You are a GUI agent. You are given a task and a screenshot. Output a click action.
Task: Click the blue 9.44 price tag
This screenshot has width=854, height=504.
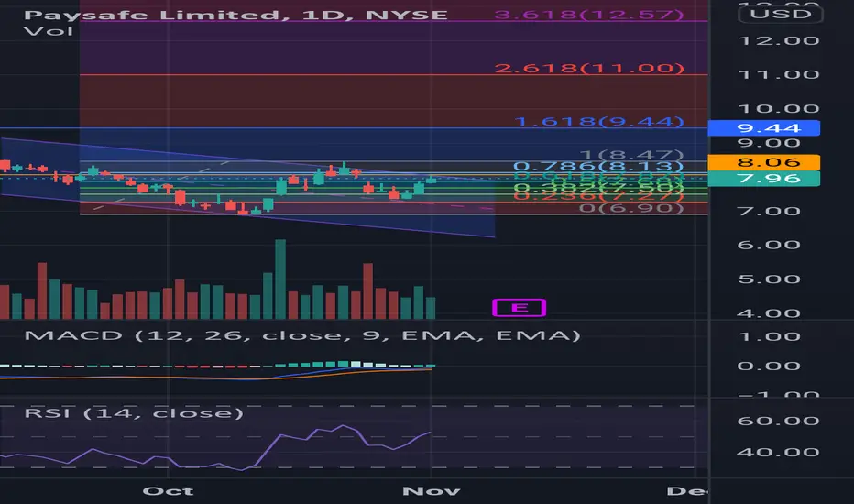pyautogui.click(x=763, y=128)
